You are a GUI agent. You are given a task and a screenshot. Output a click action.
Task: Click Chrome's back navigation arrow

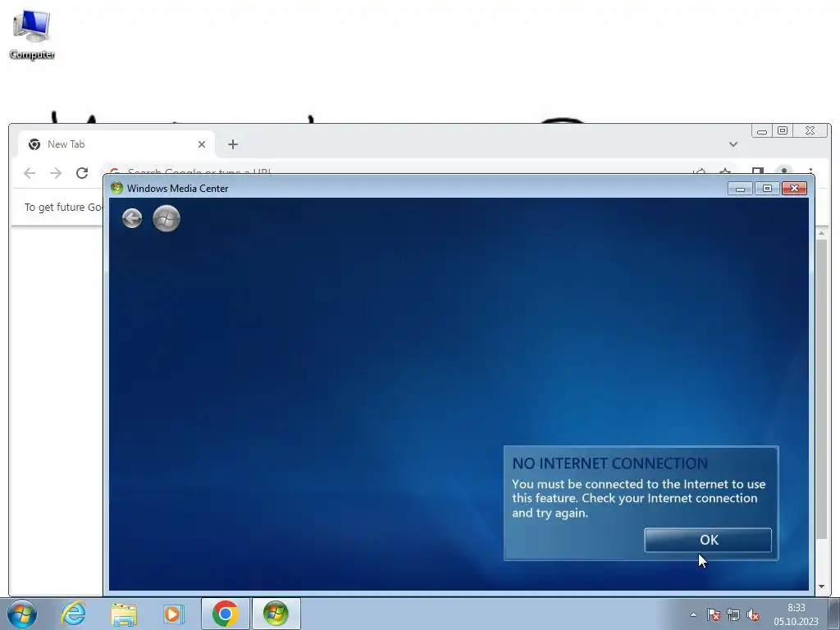coord(30,172)
